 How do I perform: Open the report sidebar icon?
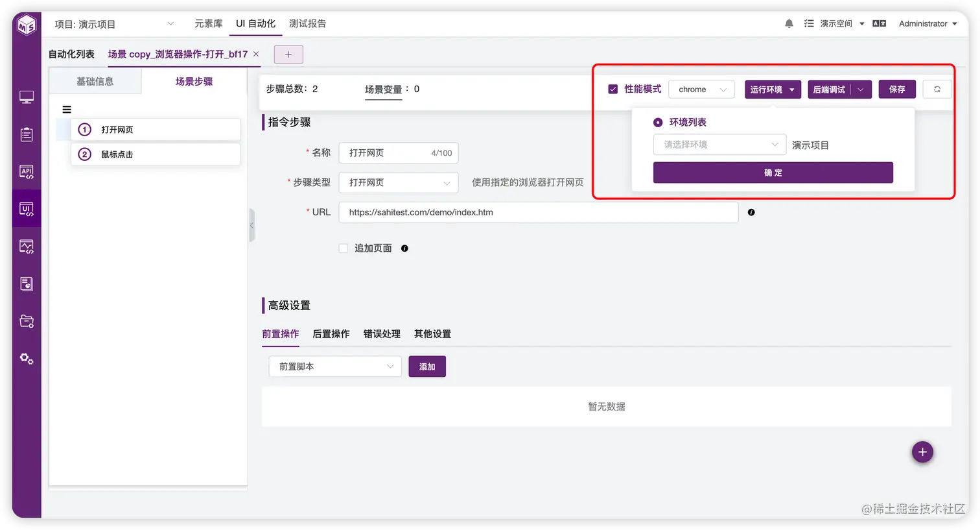(x=26, y=283)
